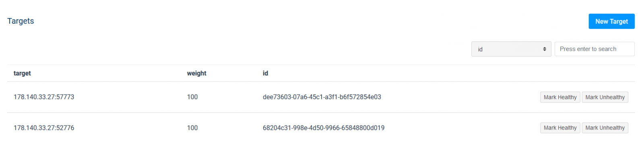Click the second target row
Image resolution: width=644 pixels, height=157 pixels.
coord(321,128)
